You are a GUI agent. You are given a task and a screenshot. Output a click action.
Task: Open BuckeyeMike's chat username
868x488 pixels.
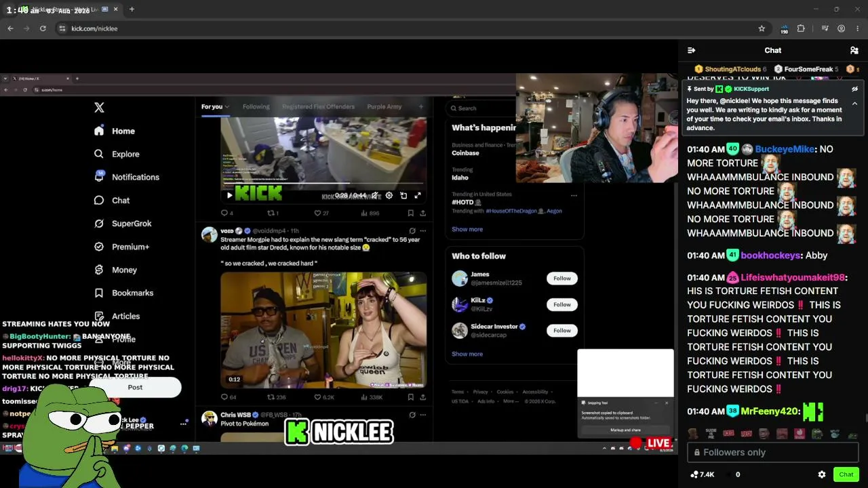point(785,149)
